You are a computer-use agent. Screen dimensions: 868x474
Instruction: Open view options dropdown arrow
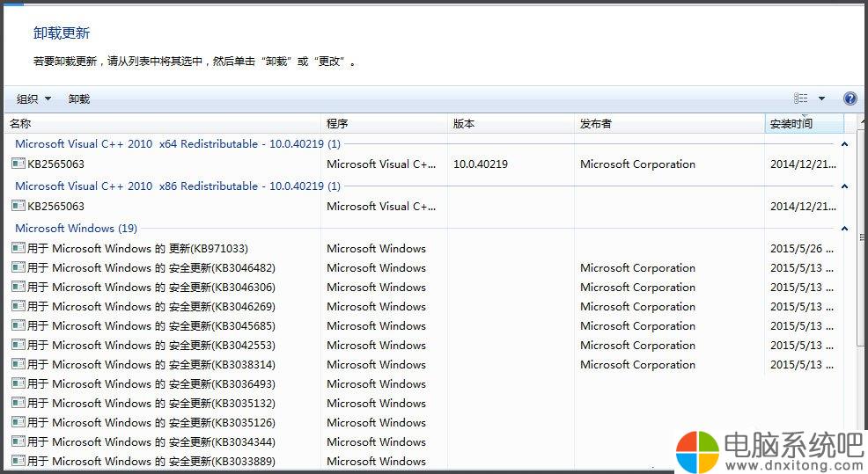(x=821, y=98)
